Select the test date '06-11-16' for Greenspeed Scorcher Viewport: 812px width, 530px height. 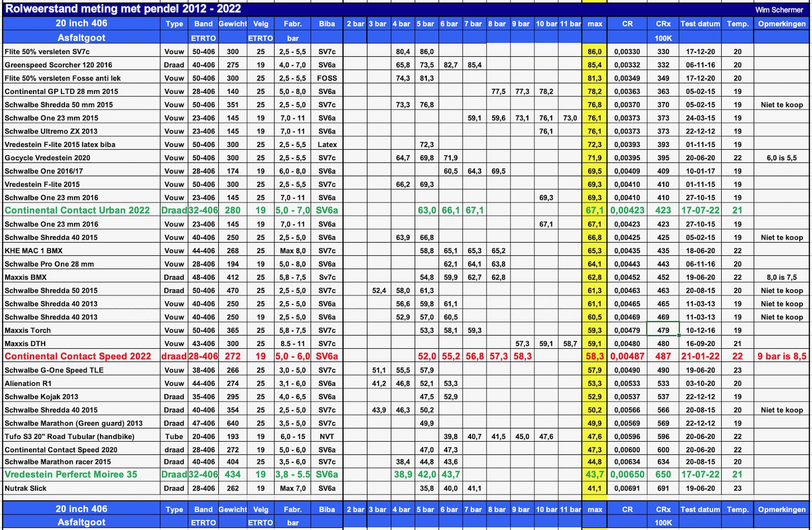click(x=700, y=65)
